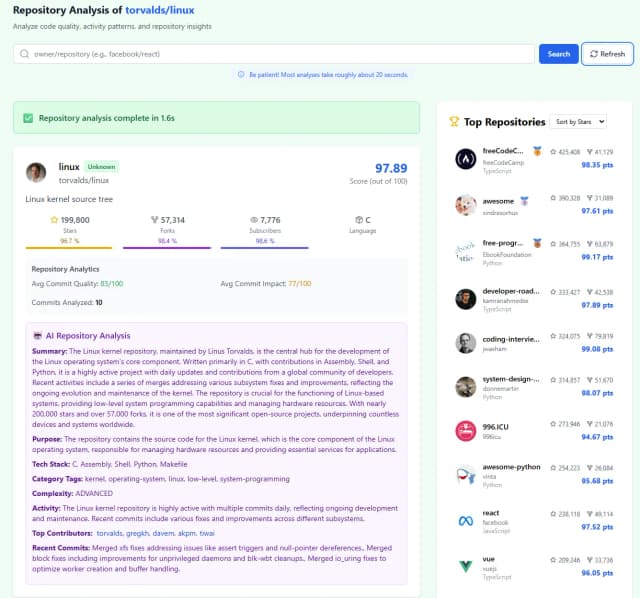
Task: Click the 996.ICU red logo icon
Action: pos(465,430)
